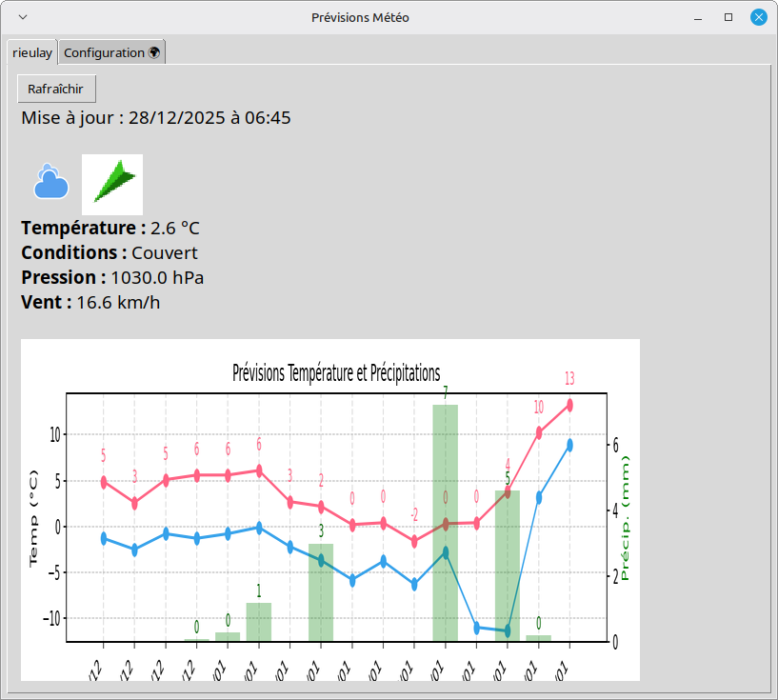Select the Température 2.6 °C reading
The width and height of the screenshot is (778, 700).
click(110, 229)
